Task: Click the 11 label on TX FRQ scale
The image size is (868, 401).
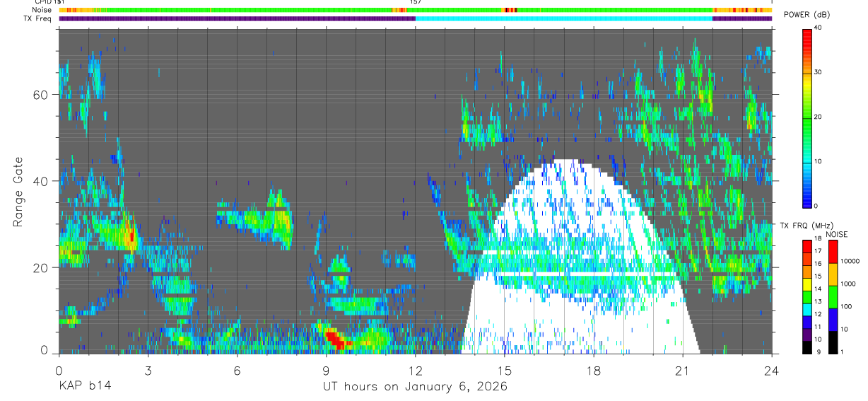Action: pos(818,327)
